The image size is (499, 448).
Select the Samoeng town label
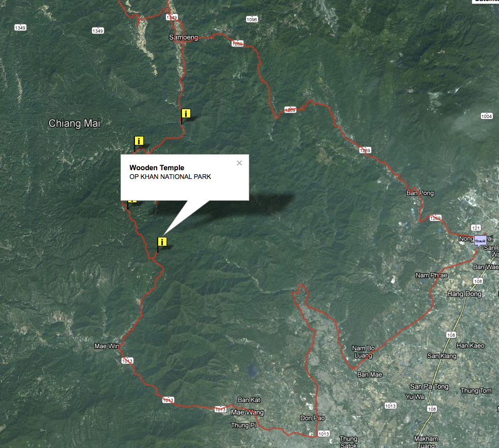[x=183, y=37]
